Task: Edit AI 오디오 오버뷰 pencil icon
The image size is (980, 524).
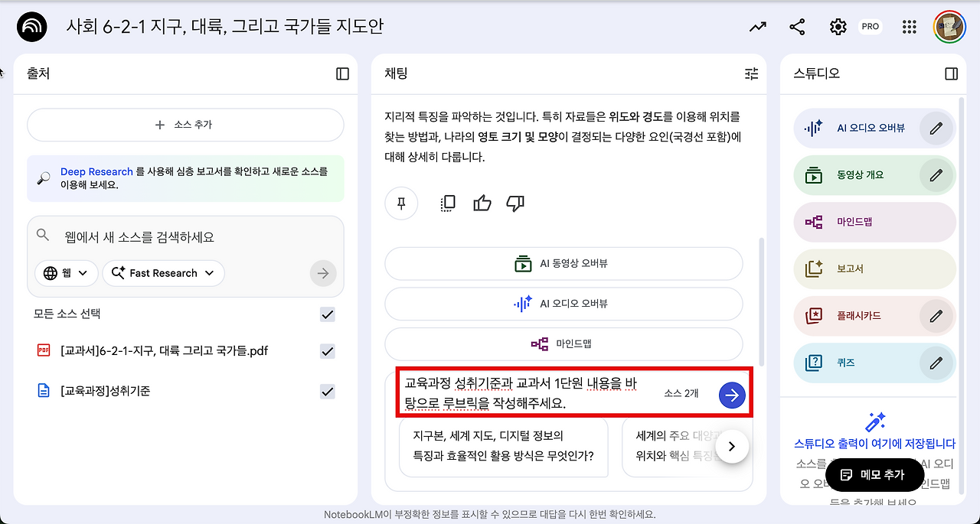Action: click(x=936, y=129)
